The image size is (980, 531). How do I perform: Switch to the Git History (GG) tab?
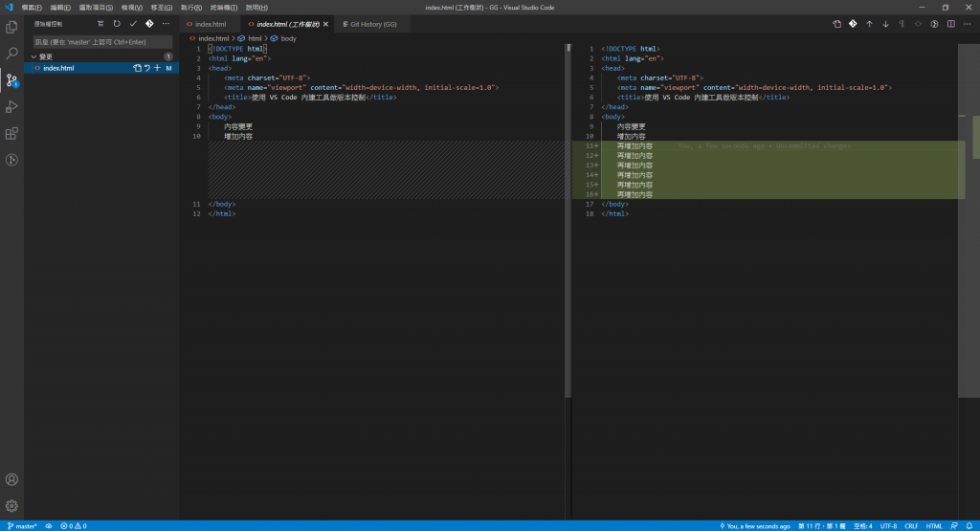coord(373,24)
